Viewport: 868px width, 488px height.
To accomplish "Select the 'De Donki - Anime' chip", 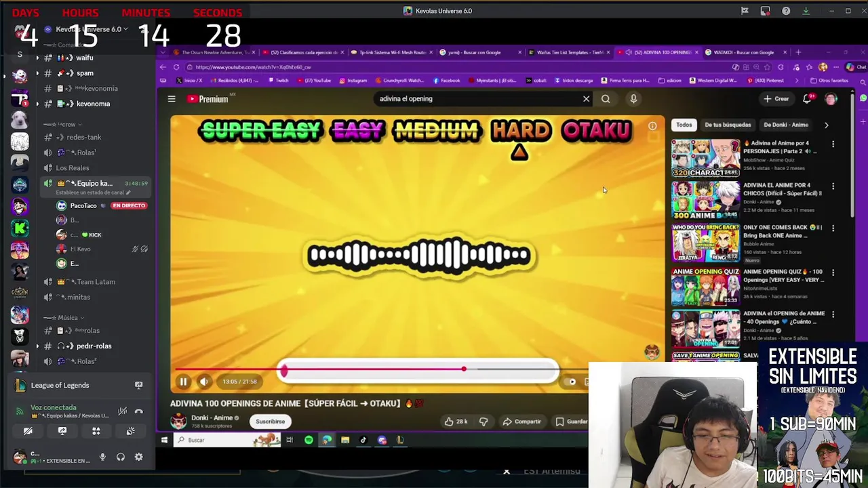I will click(786, 125).
